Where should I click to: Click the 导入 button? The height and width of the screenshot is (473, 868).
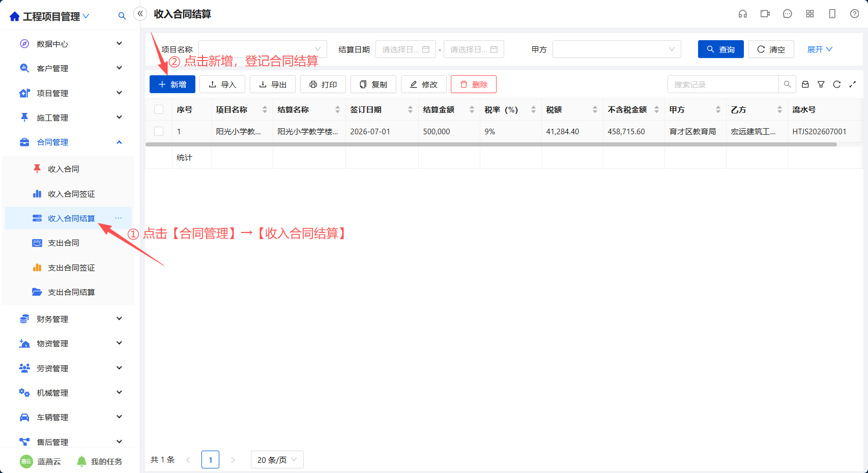point(222,84)
